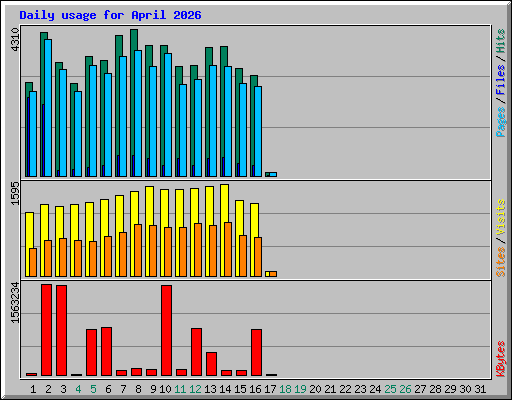Screen dimensions: 512x400
Task: Click the Hits legend label
Action: (x=500, y=41)
